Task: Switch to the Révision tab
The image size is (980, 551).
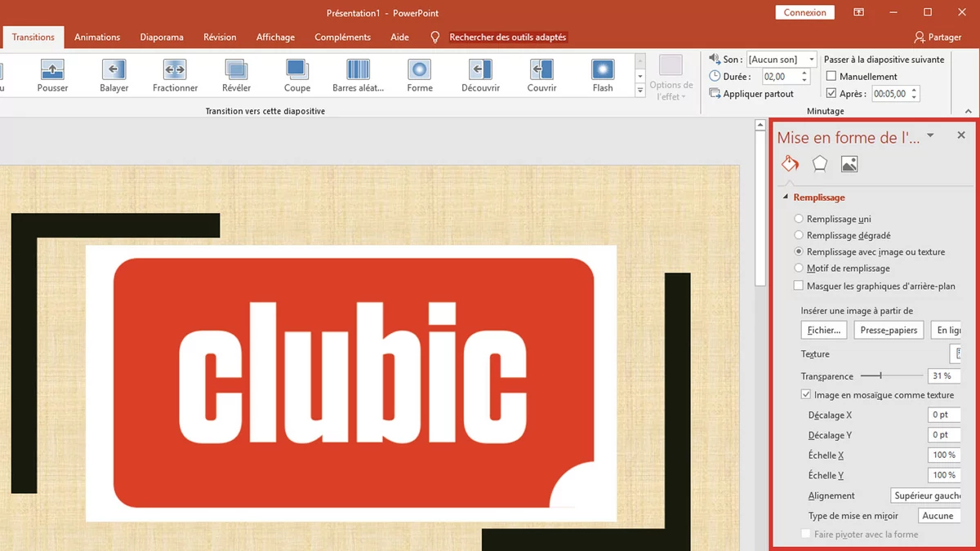Action: [220, 37]
